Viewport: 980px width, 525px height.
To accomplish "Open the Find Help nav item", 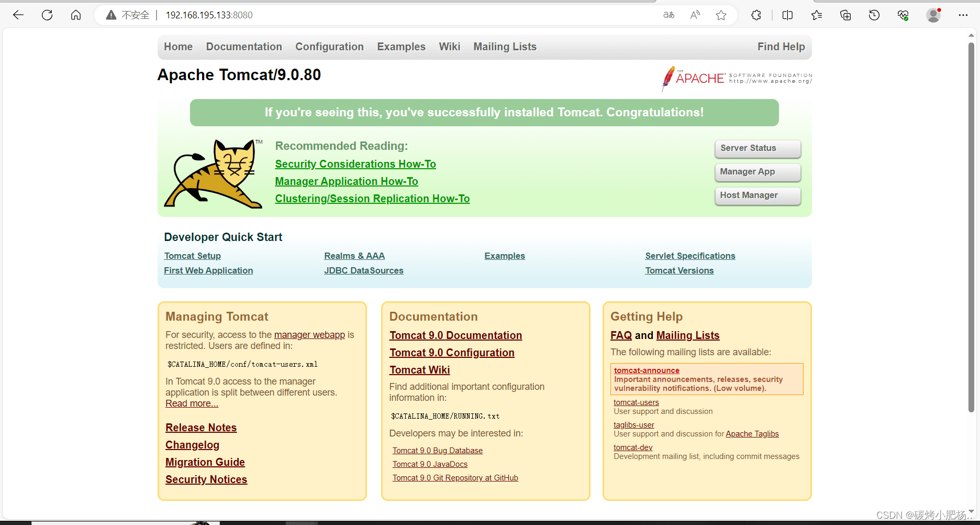I will click(x=781, y=47).
